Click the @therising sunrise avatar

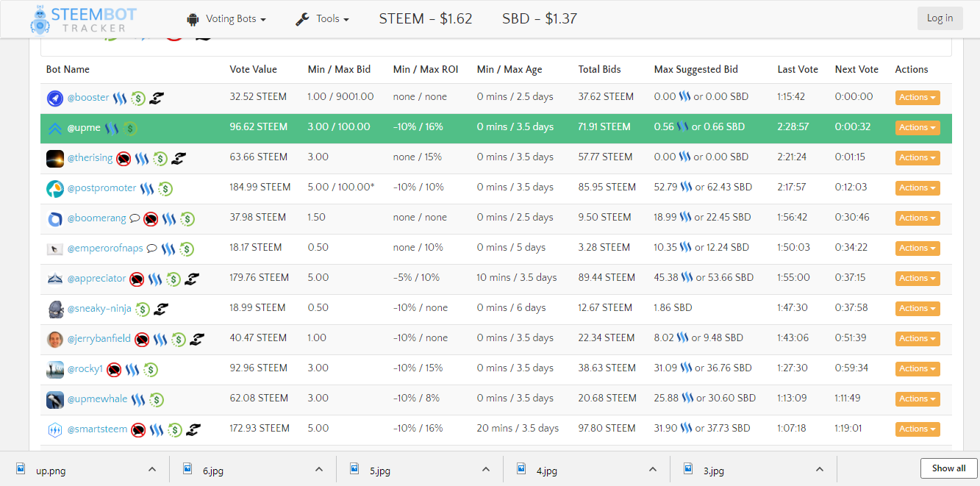tap(55, 158)
